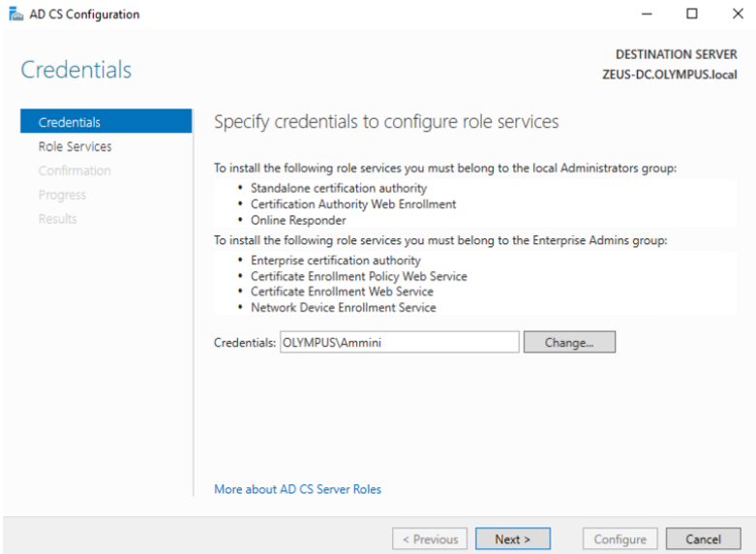Select the Credentials step in the sidebar
This screenshot has height=554, width=756.
tap(70, 122)
